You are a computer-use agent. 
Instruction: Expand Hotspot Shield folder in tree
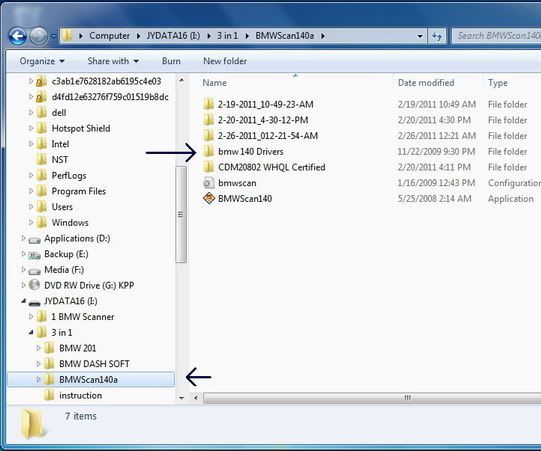tap(31, 128)
